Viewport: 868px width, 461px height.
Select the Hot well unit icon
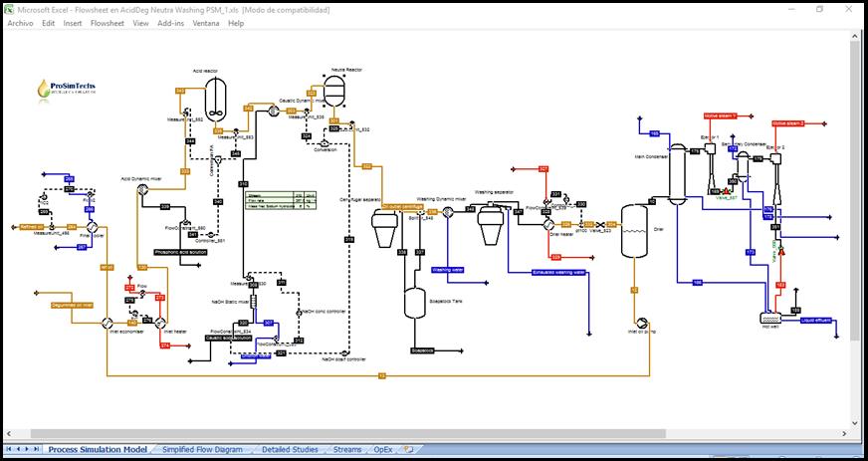770,318
